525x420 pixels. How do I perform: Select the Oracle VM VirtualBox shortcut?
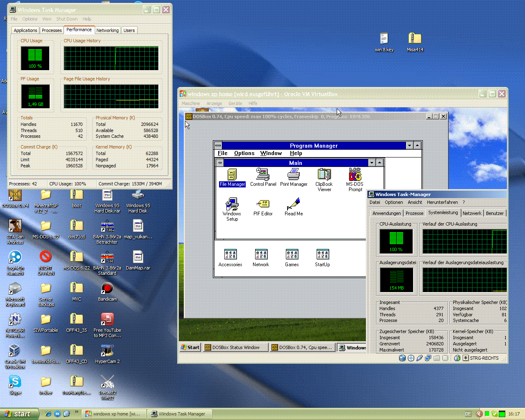(15, 356)
